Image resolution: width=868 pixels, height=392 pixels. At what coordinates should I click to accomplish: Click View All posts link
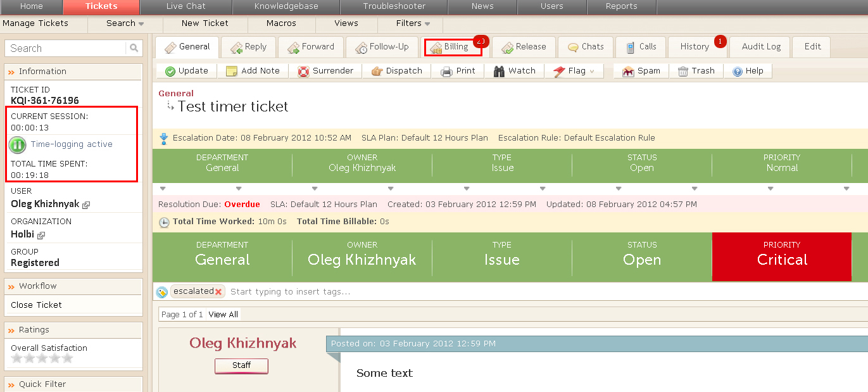(223, 314)
